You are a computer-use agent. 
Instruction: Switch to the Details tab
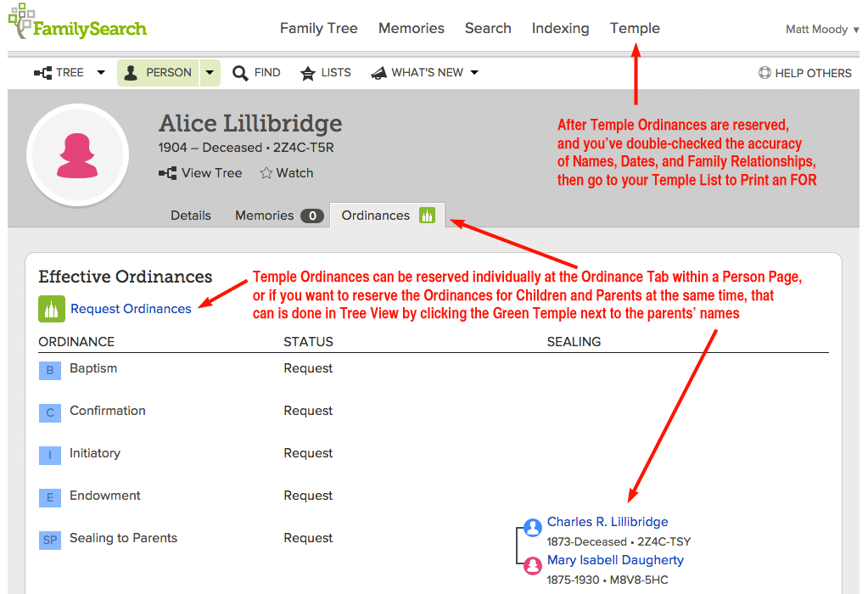[x=191, y=216]
